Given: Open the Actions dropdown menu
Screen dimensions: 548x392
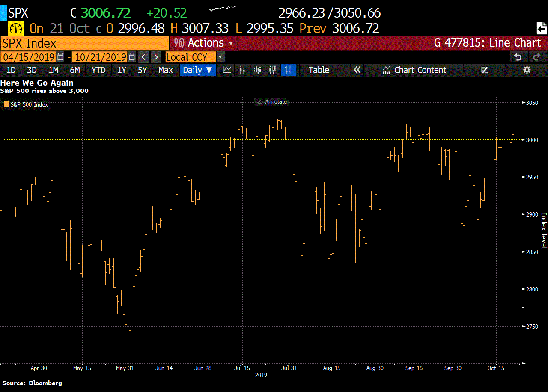Looking at the screenshot, I should (x=205, y=43).
